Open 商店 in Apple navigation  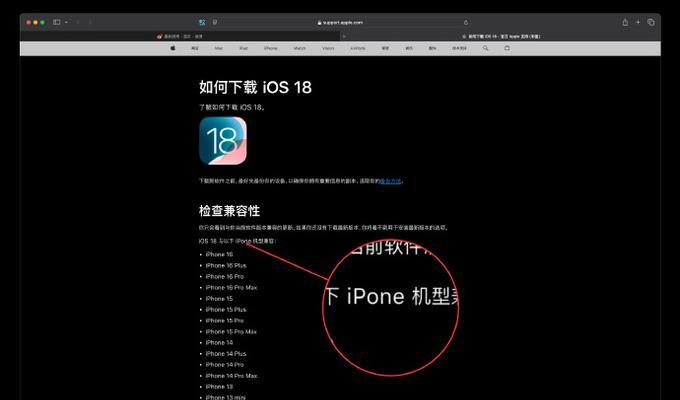pyautogui.click(x=195, y=48)
